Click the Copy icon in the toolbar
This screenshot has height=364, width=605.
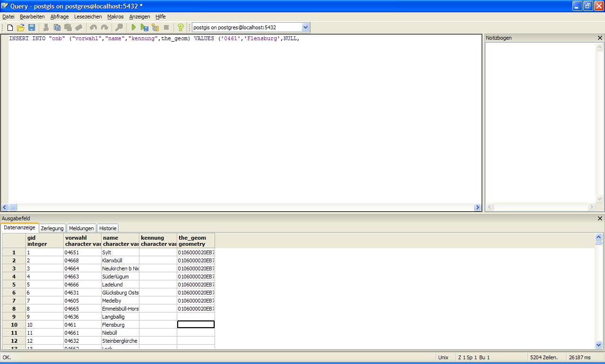57,27
